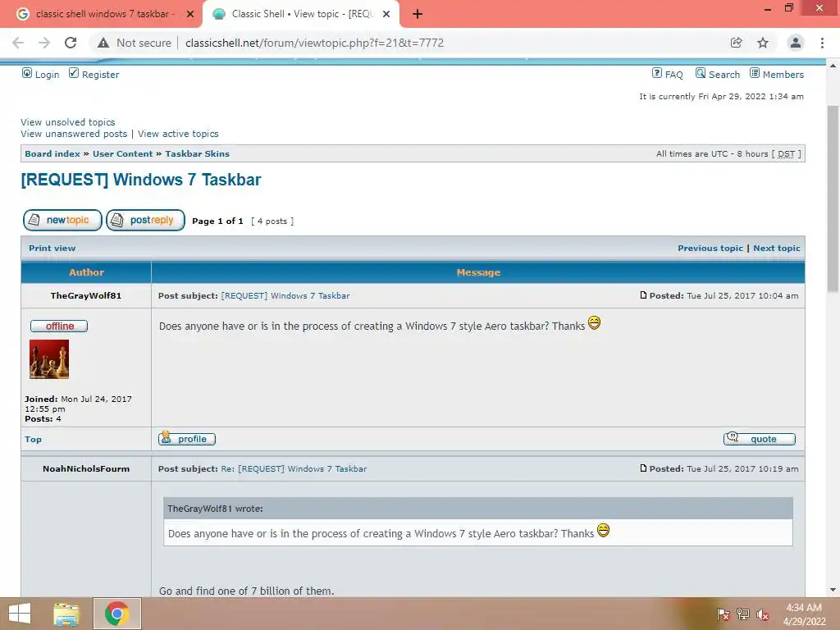840x630 pixels.
Task: Click View unanswered posts
Action: (x=74, y=134)
